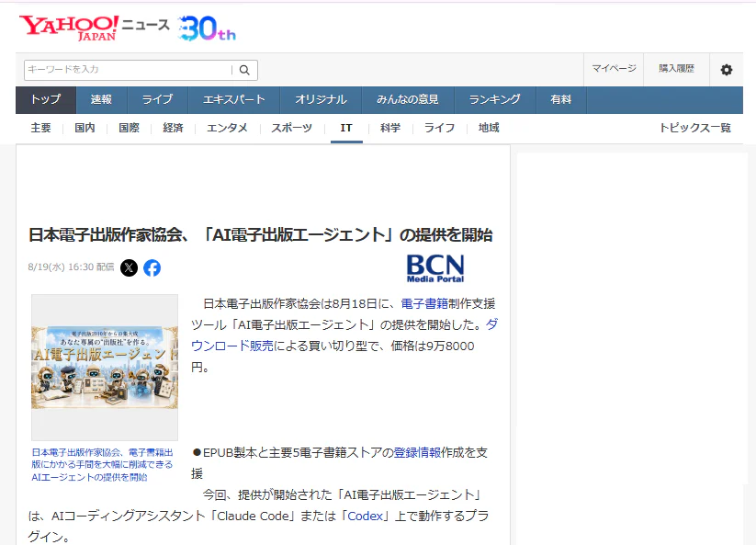Open トピックス一覧

point(694,128)
